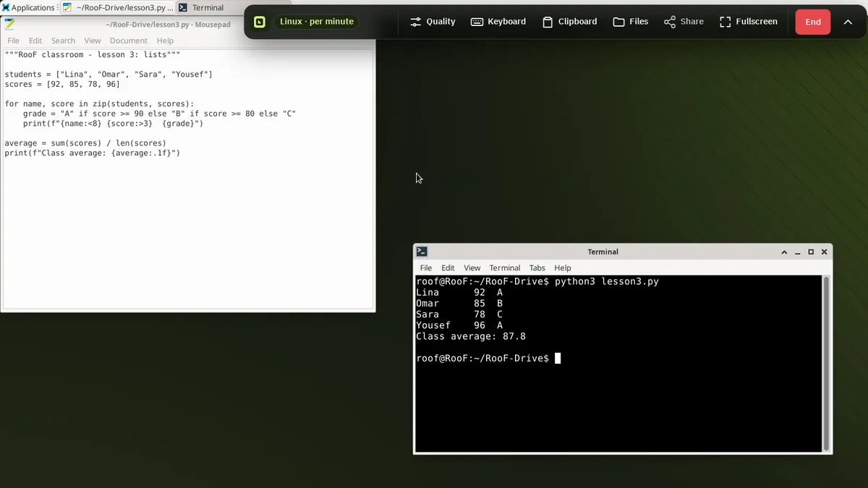
Task: Open Mousepad Help menu
Action: coord(165,40)
